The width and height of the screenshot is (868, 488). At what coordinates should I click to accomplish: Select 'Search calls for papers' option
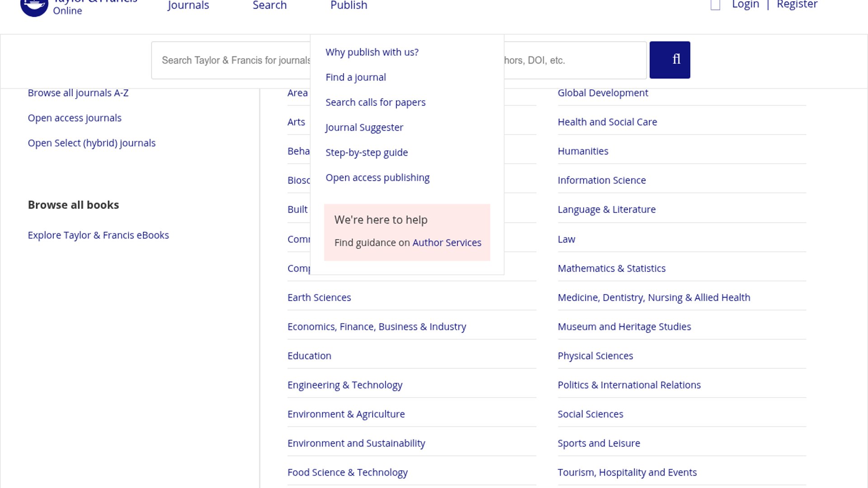[375, 102]
